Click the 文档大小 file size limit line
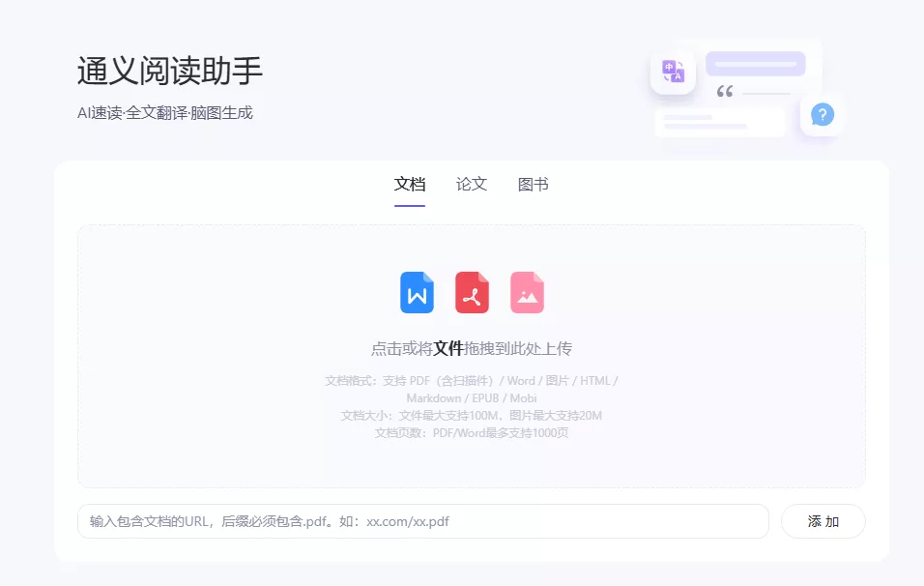The height and width of the screenshot is (586, 924). 472,416
